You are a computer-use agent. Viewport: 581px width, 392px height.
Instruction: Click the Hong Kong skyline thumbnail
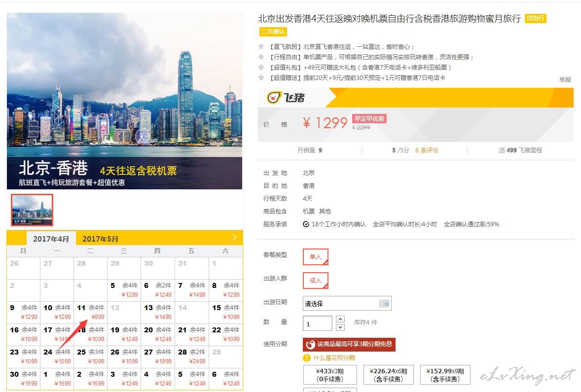[x=32, y=210]
